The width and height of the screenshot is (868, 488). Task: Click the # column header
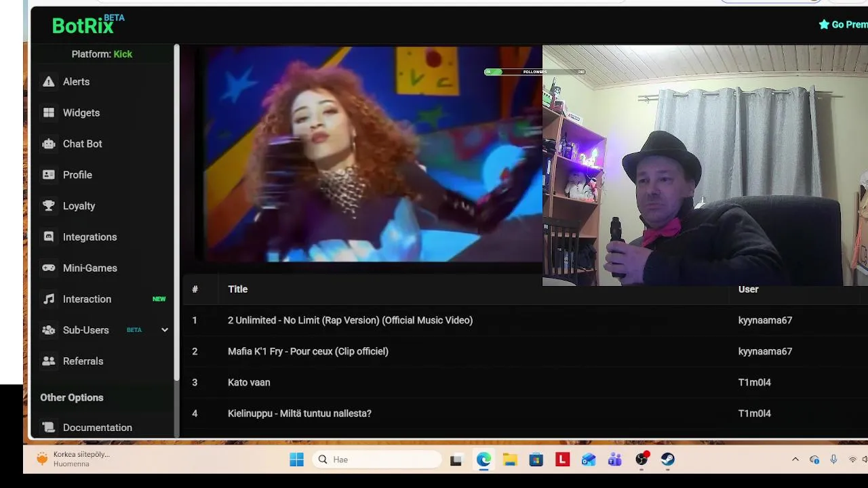pyautogui.click(x=195, y=289)
